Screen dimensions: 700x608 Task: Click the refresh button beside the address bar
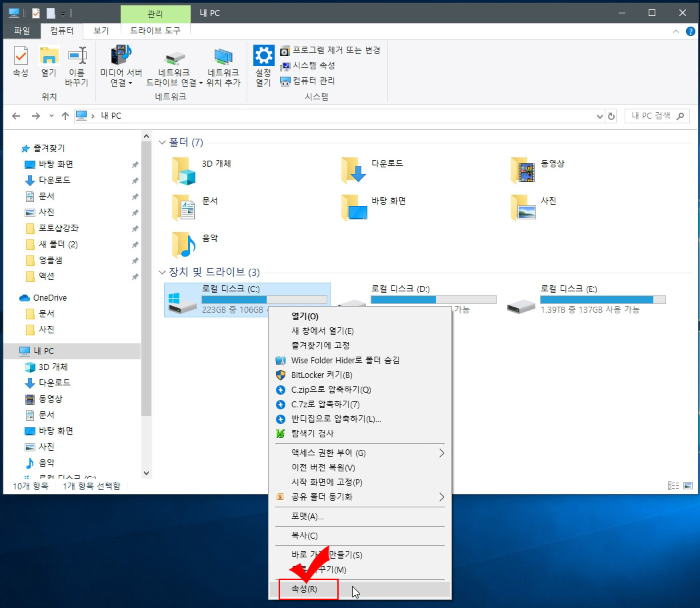[x=612, y=115]
